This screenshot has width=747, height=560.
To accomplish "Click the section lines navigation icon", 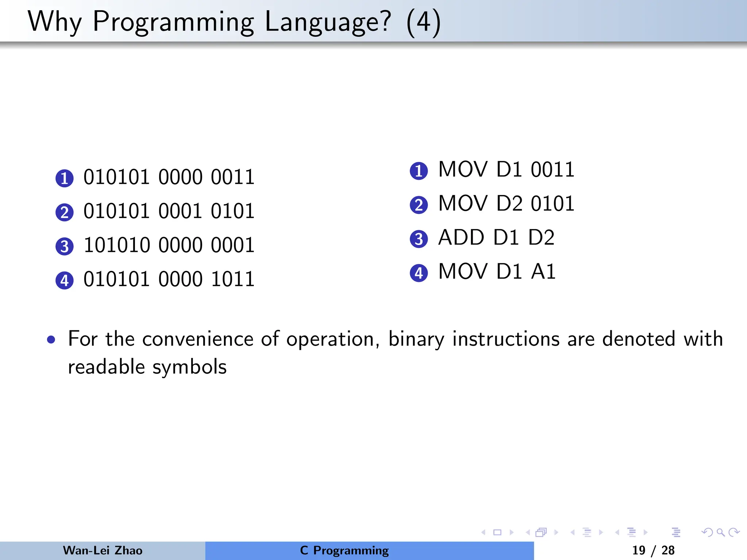I will [632, 532].
